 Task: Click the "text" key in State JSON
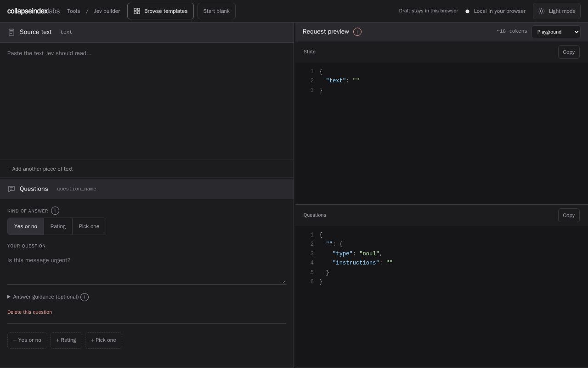tap(336, 80)
